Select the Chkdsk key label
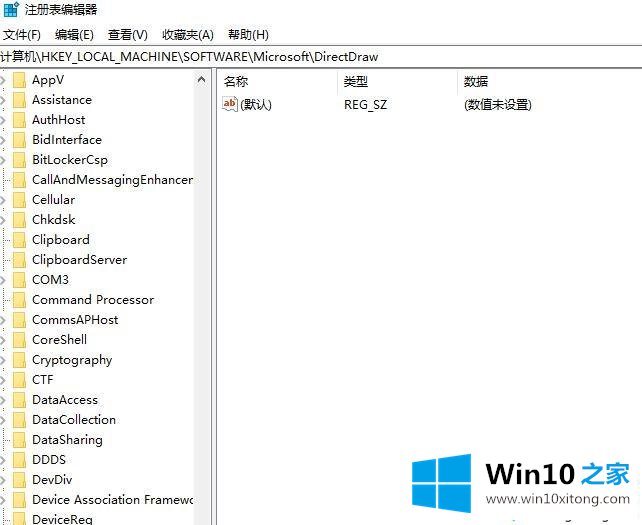Screen dimensions: 642x525 click(x=54, y=220)
